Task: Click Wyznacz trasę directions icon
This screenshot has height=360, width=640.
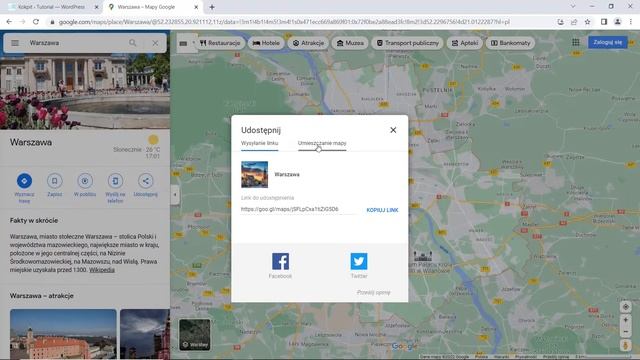Action: pyautogui.click(x=24, y=181)
